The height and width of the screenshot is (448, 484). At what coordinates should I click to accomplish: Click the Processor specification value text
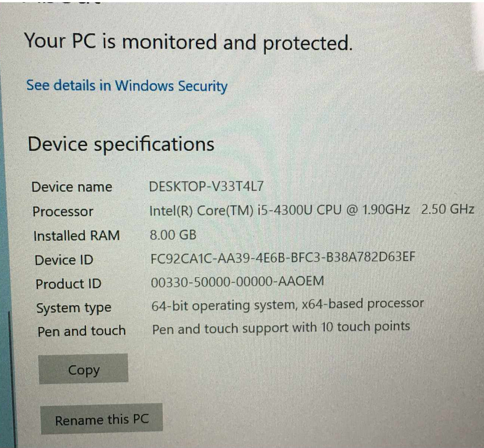(312, 210)
